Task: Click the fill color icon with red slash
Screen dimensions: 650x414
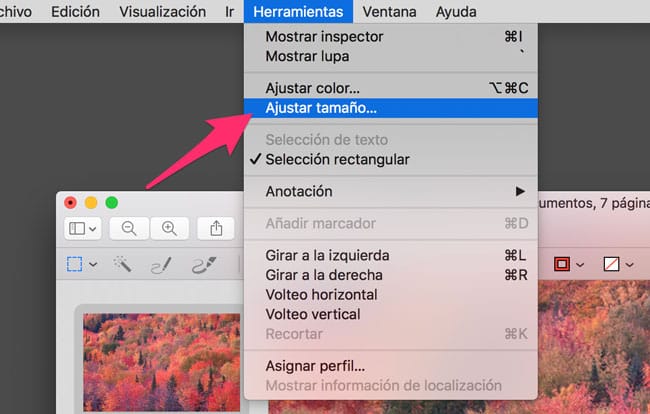Action: click(x=611, y=264)
